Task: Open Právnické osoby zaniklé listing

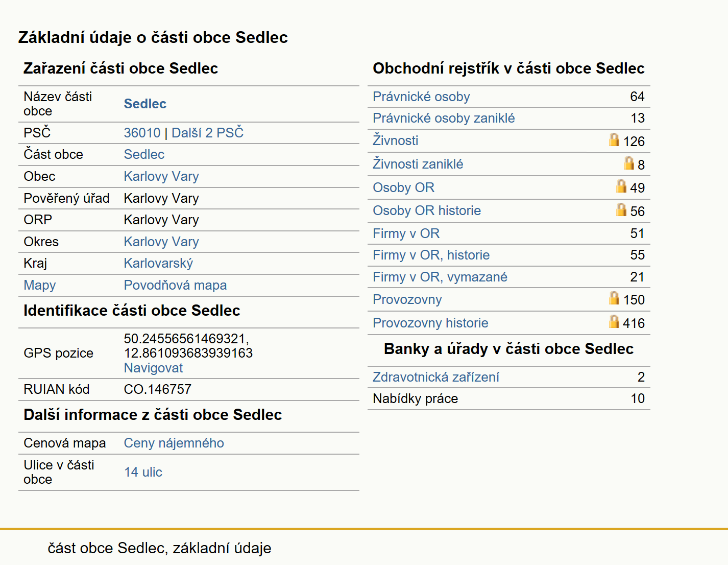Action: (x=444, y=118)
